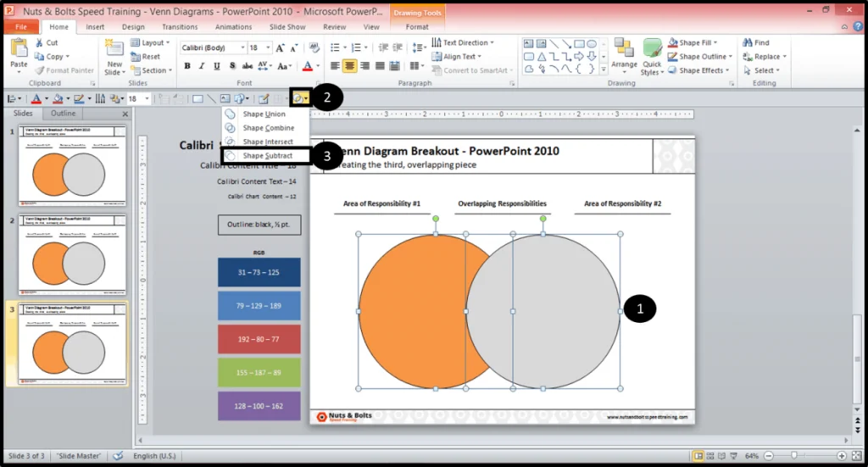Select slide 1 thumbnail

(x=73, y=165)
